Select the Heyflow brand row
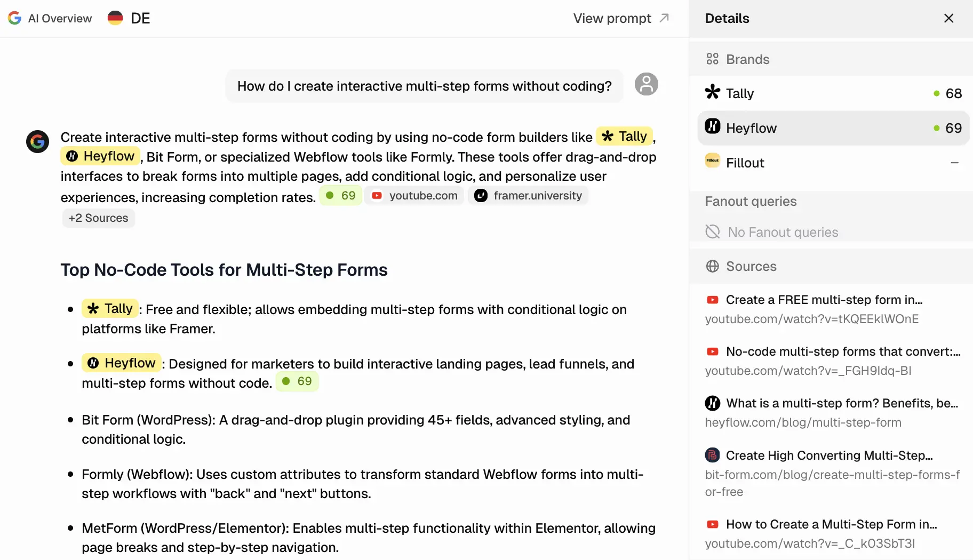 [x=833, y=128]
